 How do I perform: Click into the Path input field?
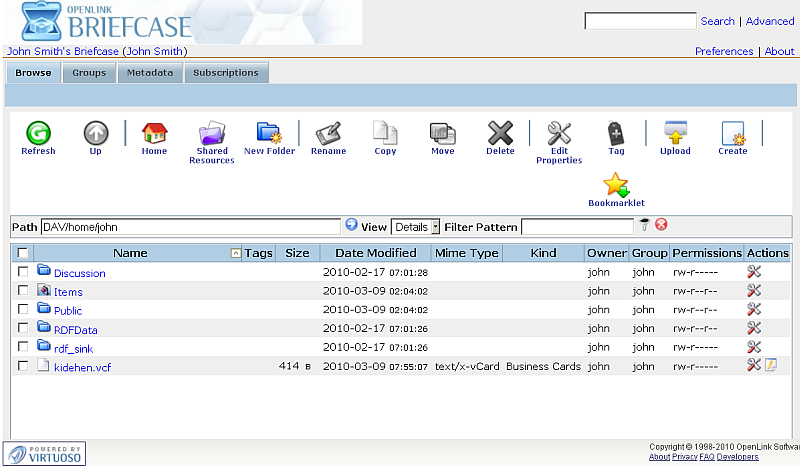point(190,227)
